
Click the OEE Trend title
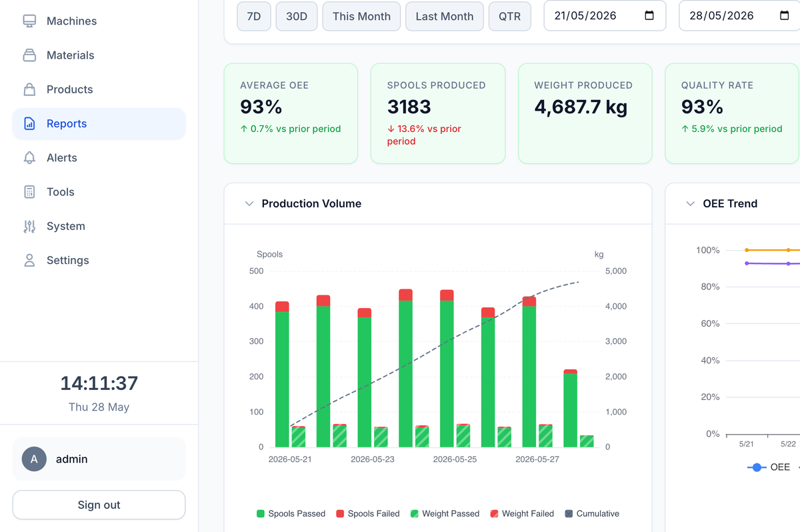730,203
